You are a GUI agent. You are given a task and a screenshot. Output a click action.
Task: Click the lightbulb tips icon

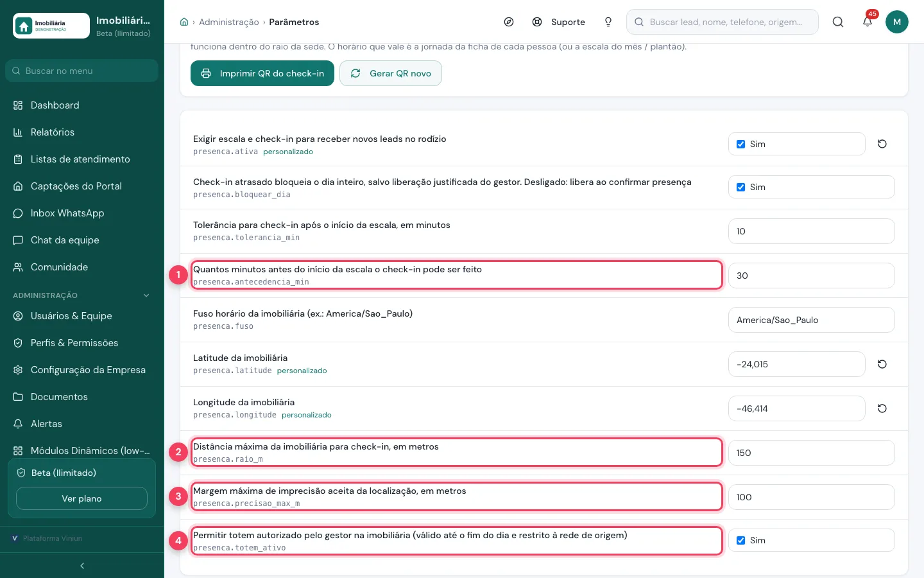coord(608,22)
